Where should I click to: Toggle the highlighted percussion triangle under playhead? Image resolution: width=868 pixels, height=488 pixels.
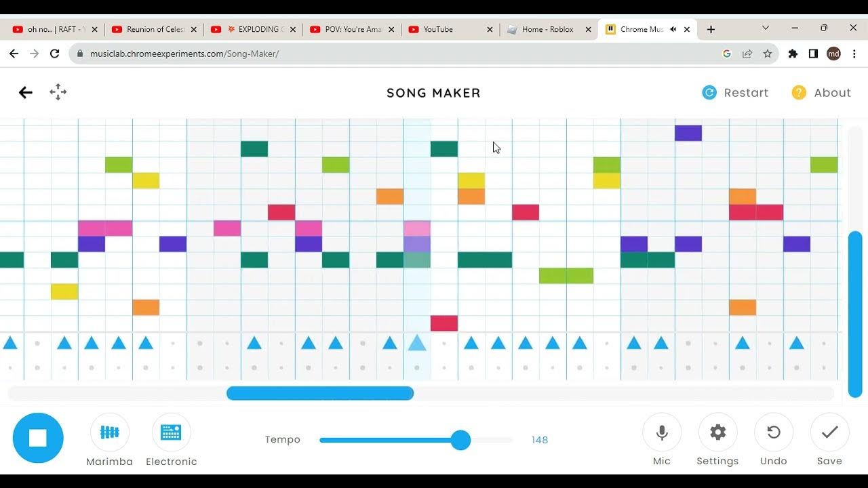(417, 343)
